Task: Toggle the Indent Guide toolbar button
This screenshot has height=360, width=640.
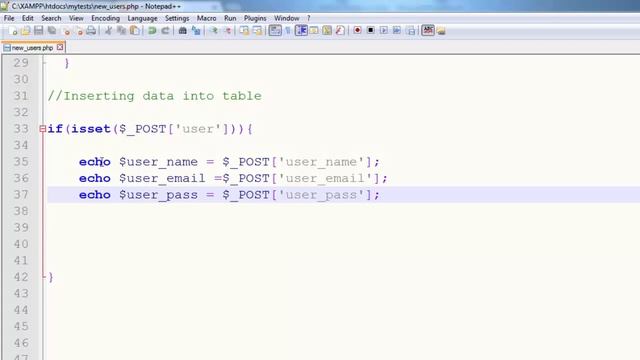Action: coord(301,31)
